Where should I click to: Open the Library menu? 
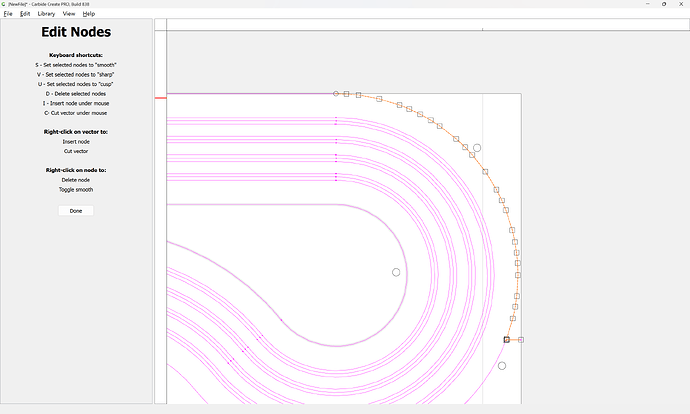[x=46, y=14]
